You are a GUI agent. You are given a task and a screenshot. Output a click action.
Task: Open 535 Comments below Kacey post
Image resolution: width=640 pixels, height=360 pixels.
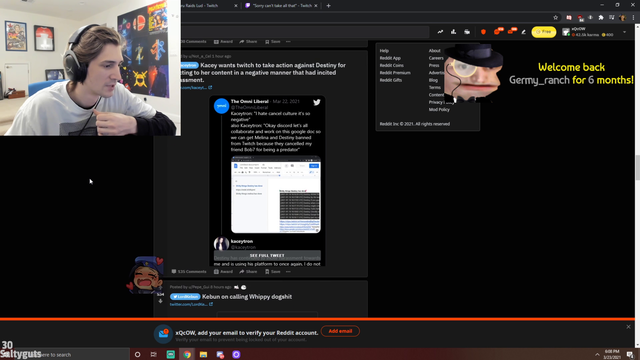tap(189, 271)
